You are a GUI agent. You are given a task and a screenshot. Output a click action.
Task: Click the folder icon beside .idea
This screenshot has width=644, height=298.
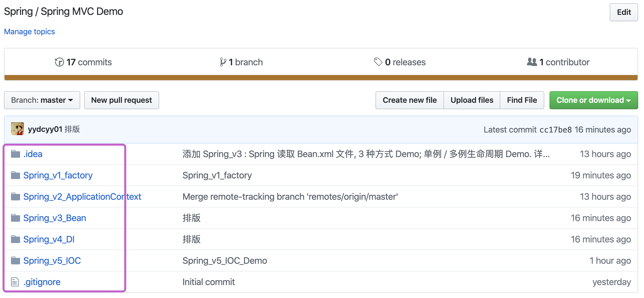pyautogui.click(x=15, y=154)
